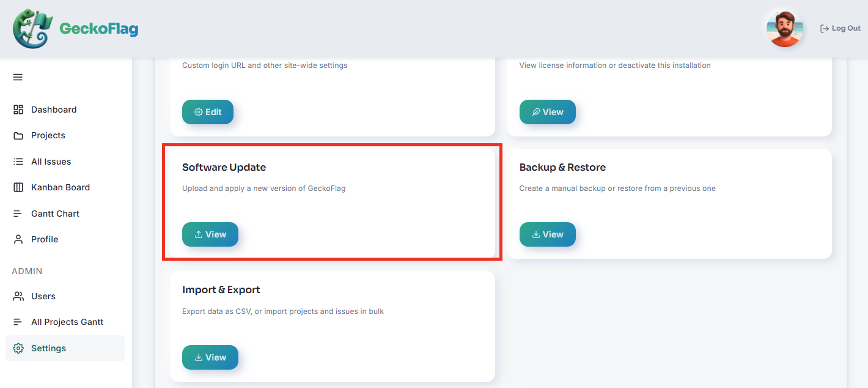
Task: Click the GeckoFlag gecko logo
Action: (x=33, y=29)
